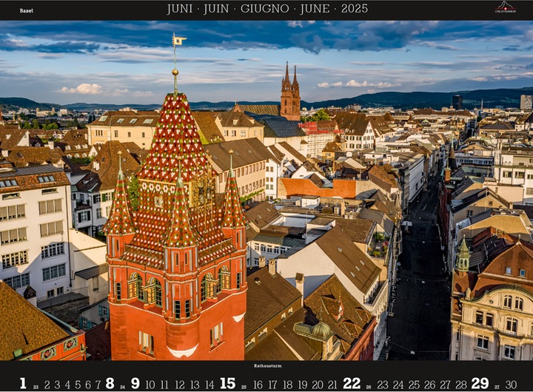Choose date 22 on the calendar strip
Image resolution: width=533 pixels, height=392 pixels.
point(352,384)
